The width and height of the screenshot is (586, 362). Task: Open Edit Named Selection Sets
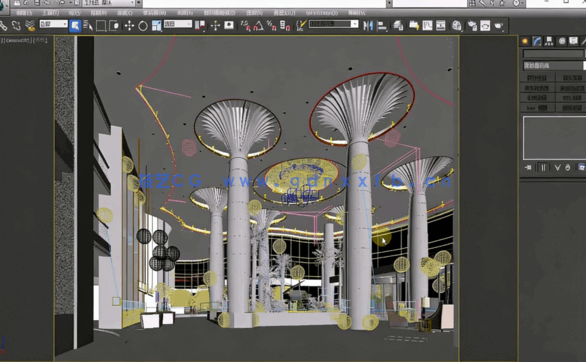[x=301, y=25]
